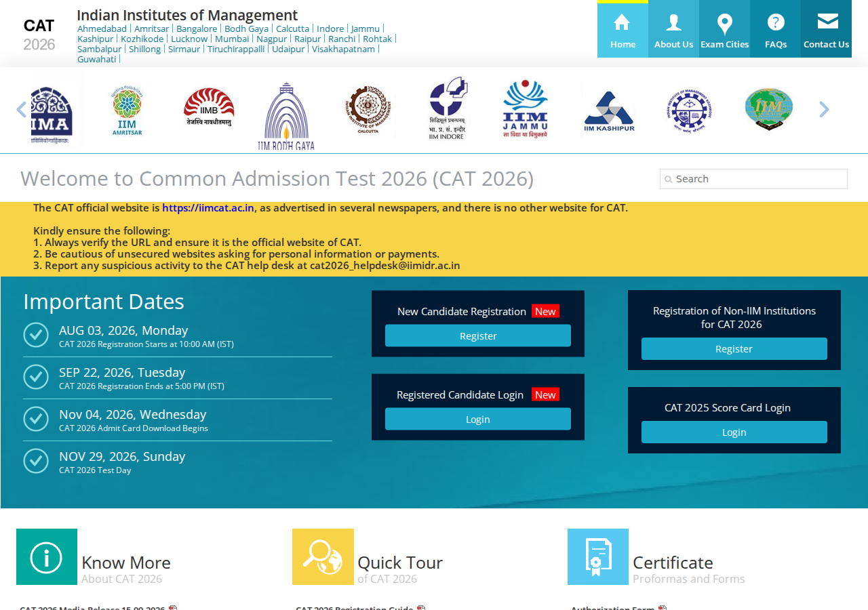Screen dimensions: 868x610
Task: Open the Ranchi institute link
Action: 342,39
